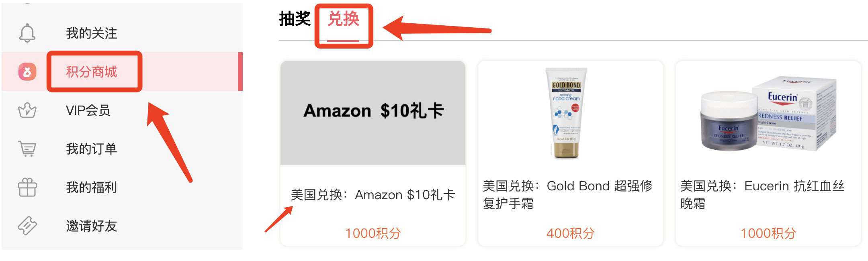
Task: Click the 美国兑换：Amazon $10礼卡 title link
Action: click(x=373, y=195)
